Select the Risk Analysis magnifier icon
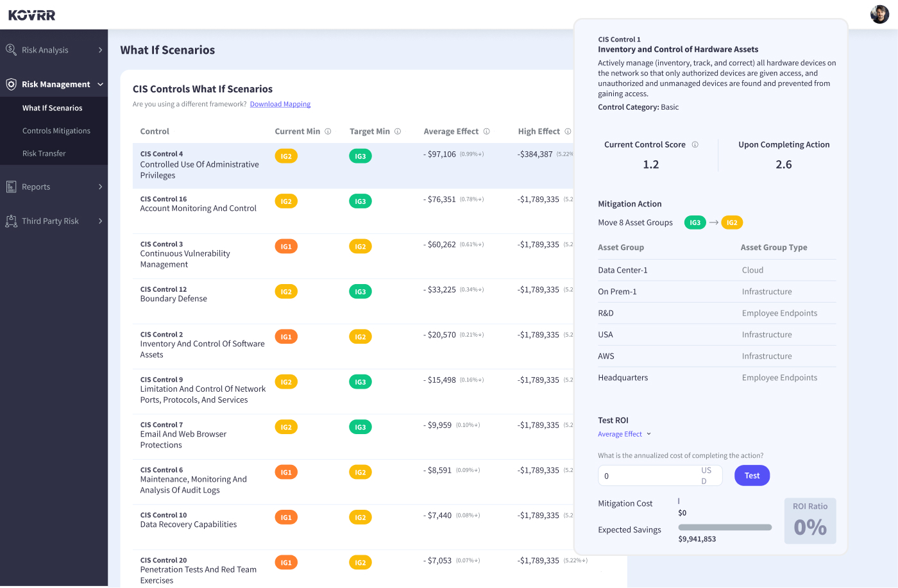 tap(10, 49)
